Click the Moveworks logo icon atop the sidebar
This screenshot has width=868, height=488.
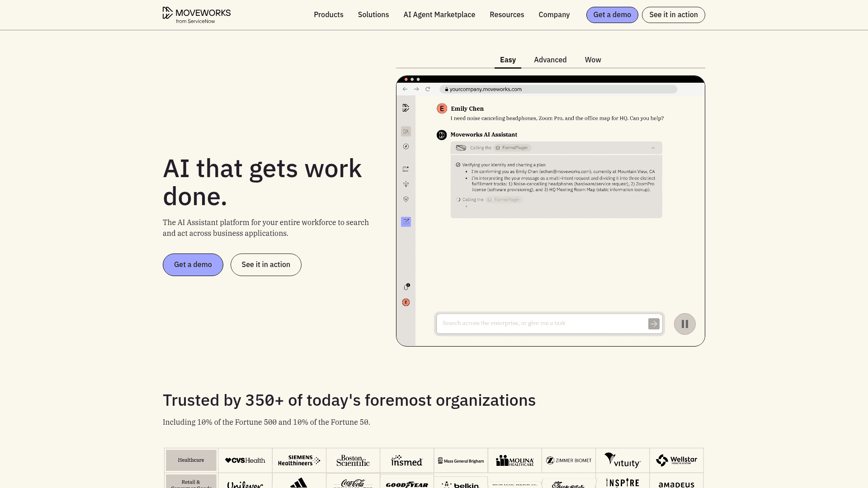406,108
